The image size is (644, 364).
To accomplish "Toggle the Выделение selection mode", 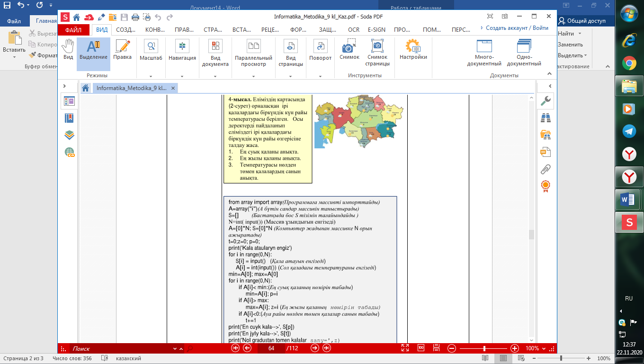I will pos(93,50).
